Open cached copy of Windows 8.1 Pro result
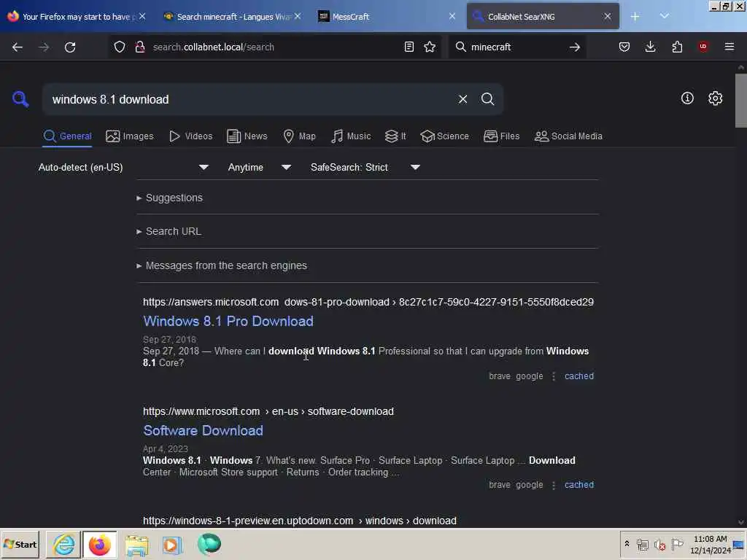 click(x=578, y=376)
